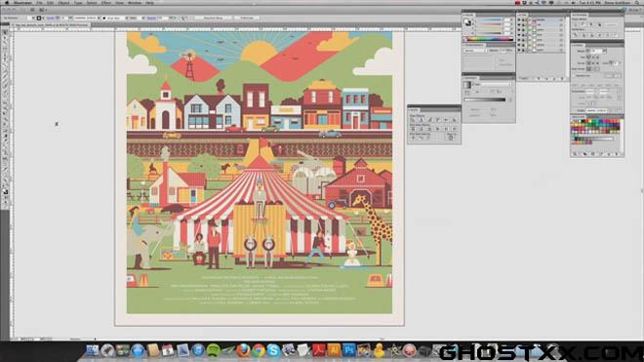Hide the second layer using eye icon
644x362 pixels.
pyautogui.click(x=519, y=24)
